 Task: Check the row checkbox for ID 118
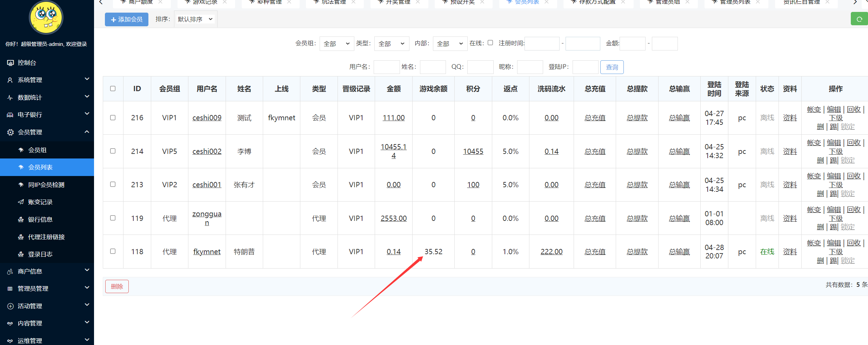click(113, 251)
